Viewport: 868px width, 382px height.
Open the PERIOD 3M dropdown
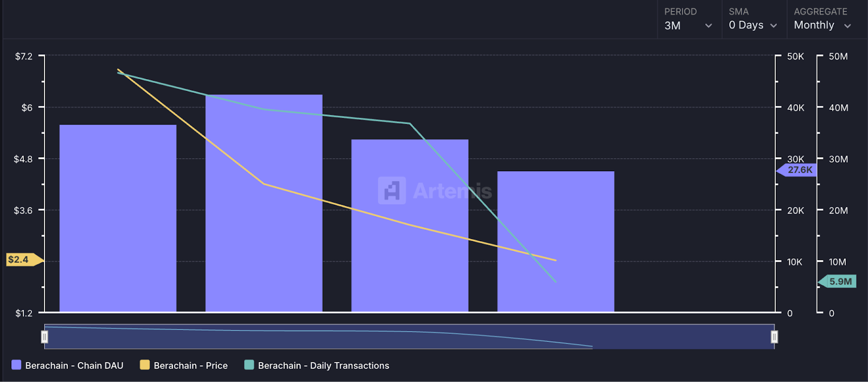pyautogui.click(x=689, y=20)
